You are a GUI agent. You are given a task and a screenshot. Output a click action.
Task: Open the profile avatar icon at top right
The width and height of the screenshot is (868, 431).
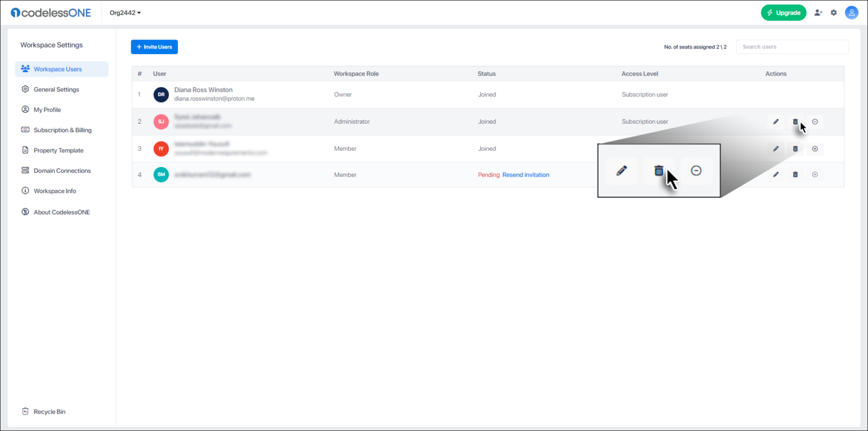coord(852,12)
